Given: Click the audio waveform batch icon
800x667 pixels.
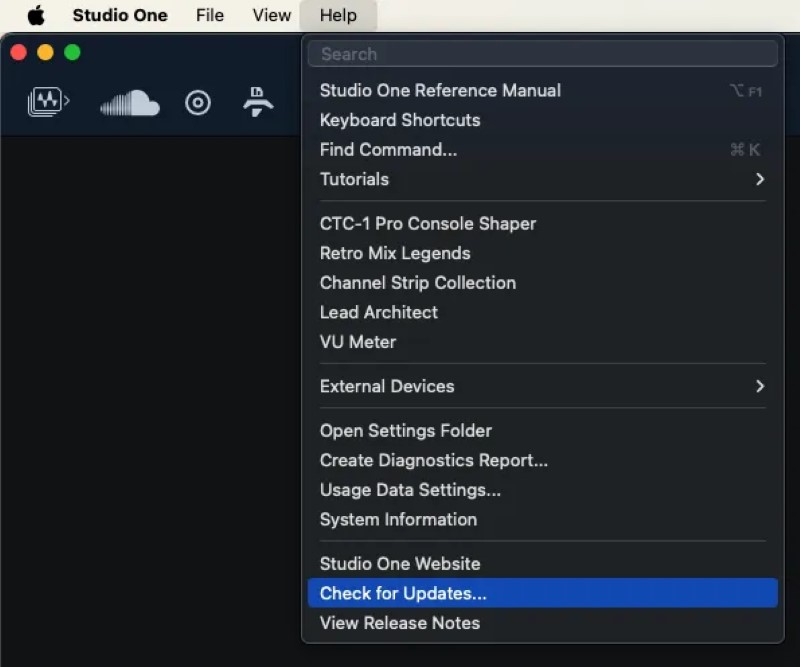Looking at the screenshot, I should point(48,102).
